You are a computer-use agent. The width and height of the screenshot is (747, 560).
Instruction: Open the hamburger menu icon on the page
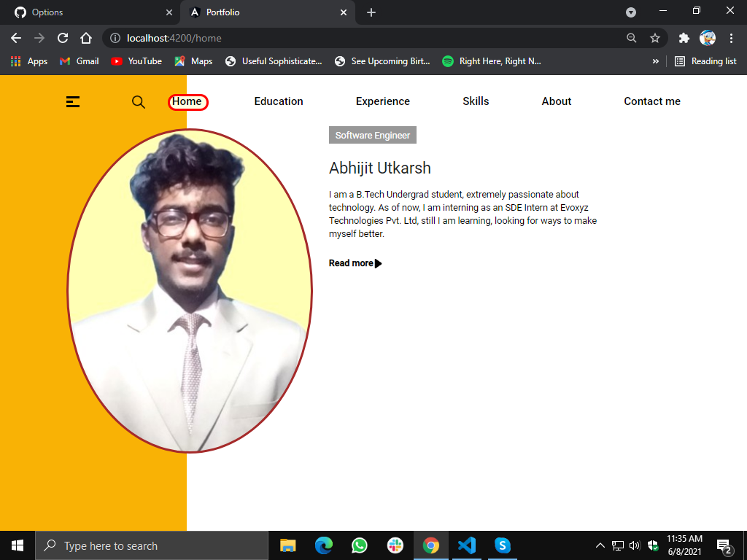pyautogui.click(x=72, y=101)
